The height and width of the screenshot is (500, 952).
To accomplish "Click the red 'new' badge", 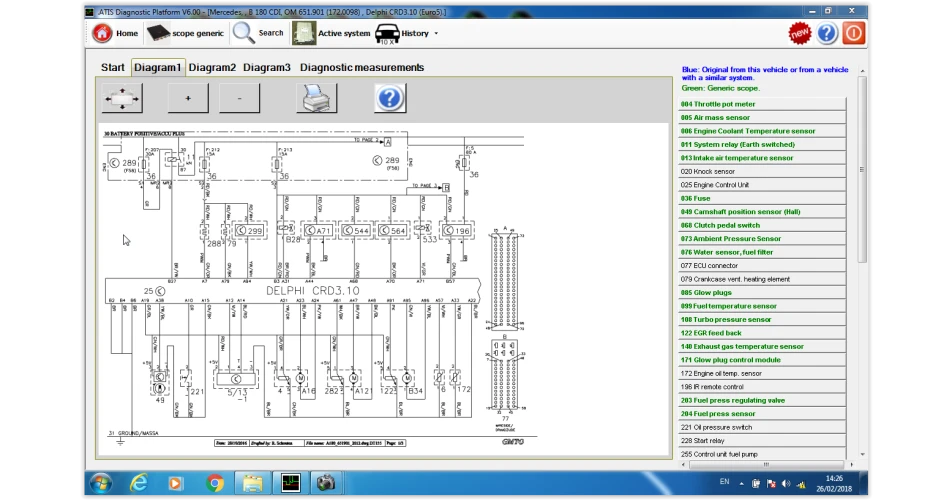I will pos(800,33).
